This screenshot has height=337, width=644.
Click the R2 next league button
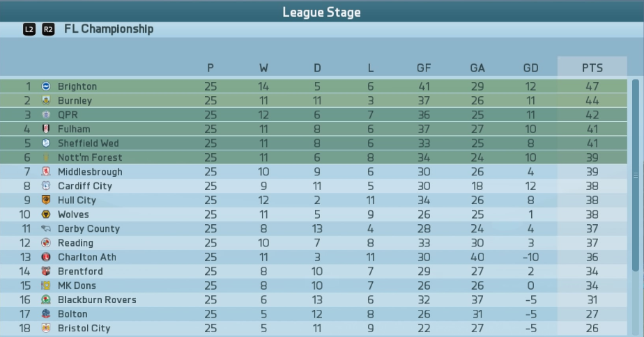click(x=48, y=29)
